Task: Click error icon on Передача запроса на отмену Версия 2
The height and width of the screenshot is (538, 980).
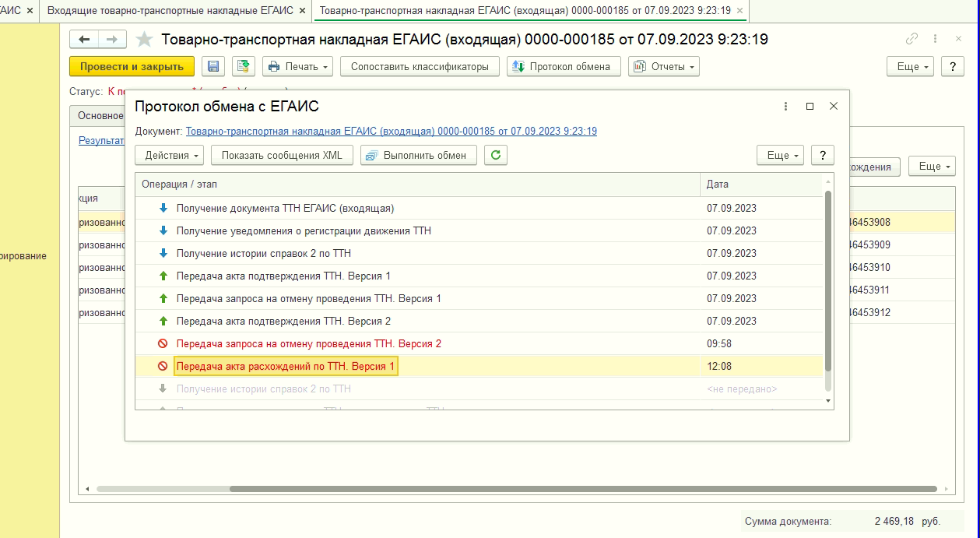Action: [163, 343]
